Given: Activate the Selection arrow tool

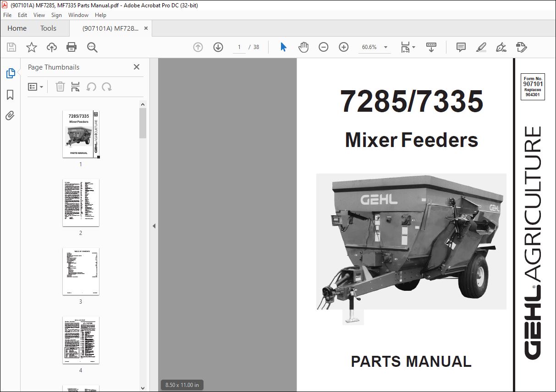Looking at the screenshot, I should click(x=283, y=47).
